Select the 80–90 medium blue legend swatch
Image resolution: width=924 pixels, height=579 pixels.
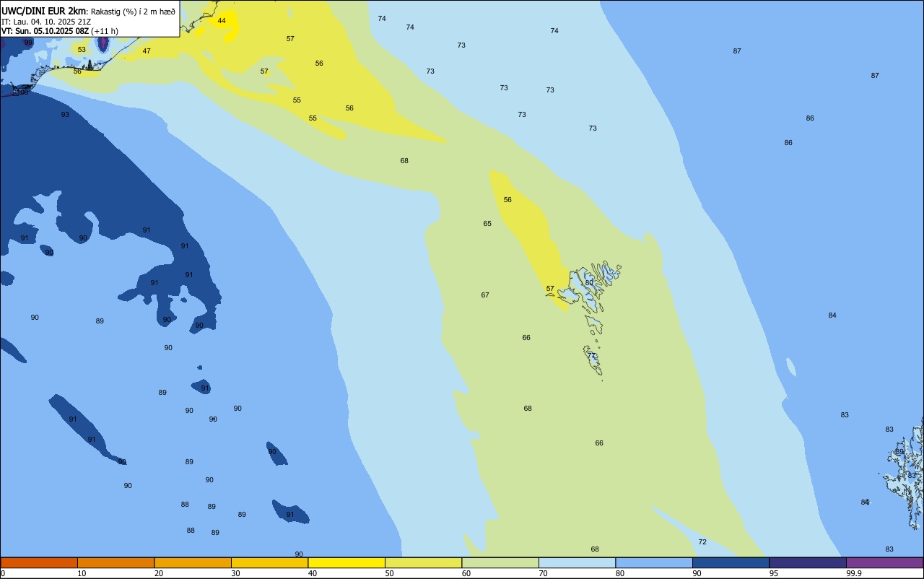click(x=654, y=562)
